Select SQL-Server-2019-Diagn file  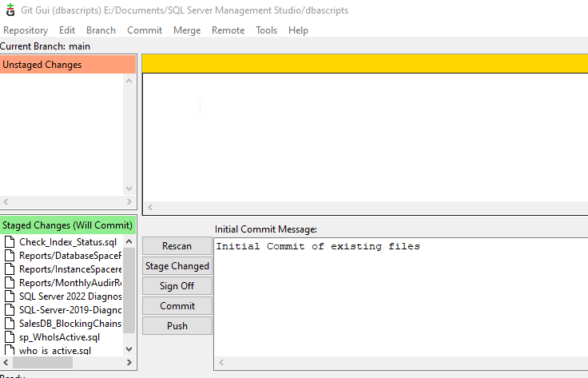coord(70,310)
